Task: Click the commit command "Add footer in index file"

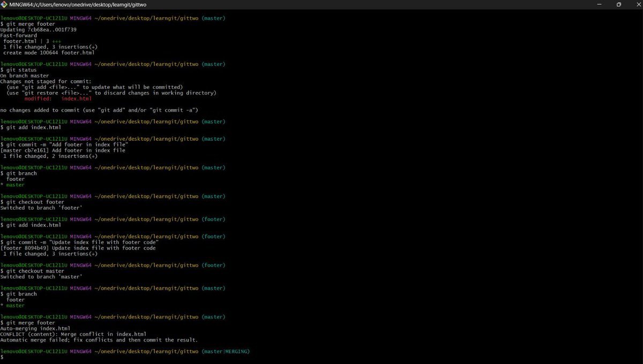Action: 64,145
